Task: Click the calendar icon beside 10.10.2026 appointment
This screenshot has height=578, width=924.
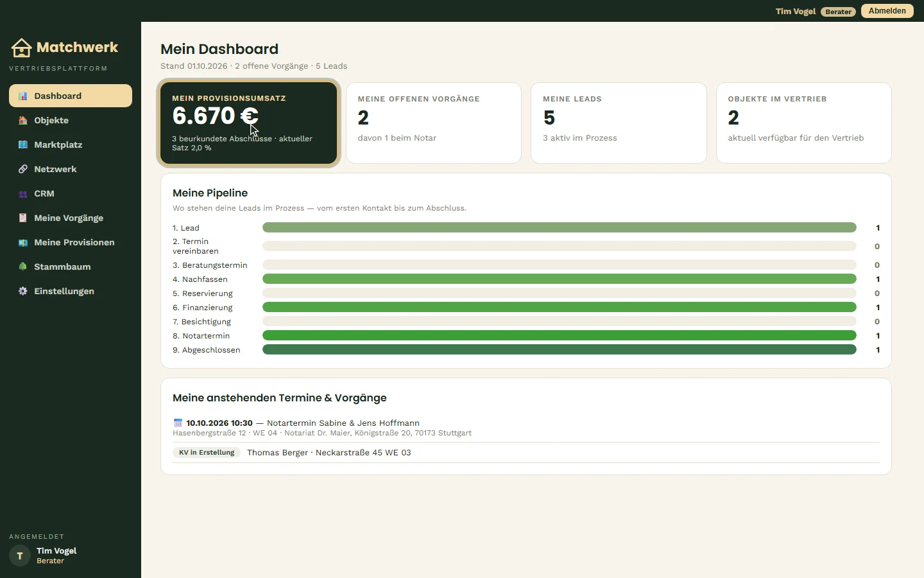Action: coord(178,423)
